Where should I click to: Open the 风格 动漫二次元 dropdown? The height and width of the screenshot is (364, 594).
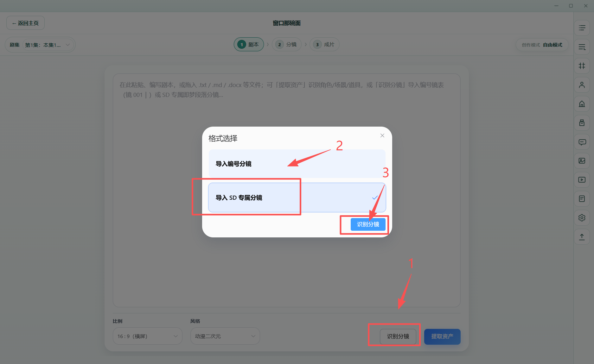click(x=225, y=336)
